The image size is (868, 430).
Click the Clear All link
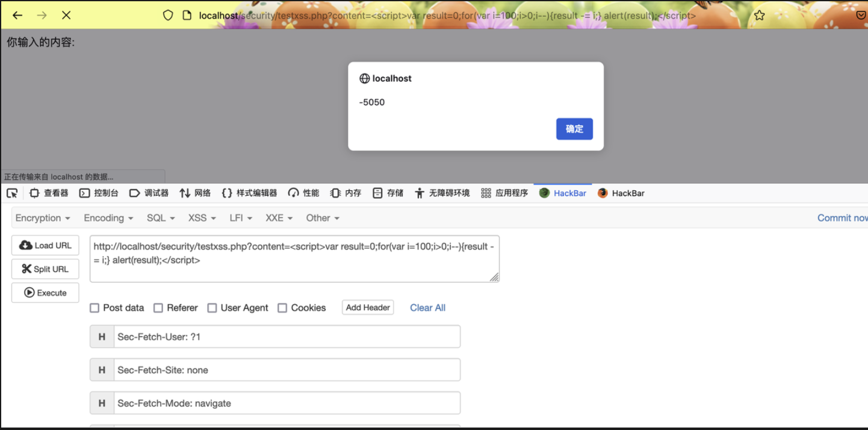[x=428, y=308]
